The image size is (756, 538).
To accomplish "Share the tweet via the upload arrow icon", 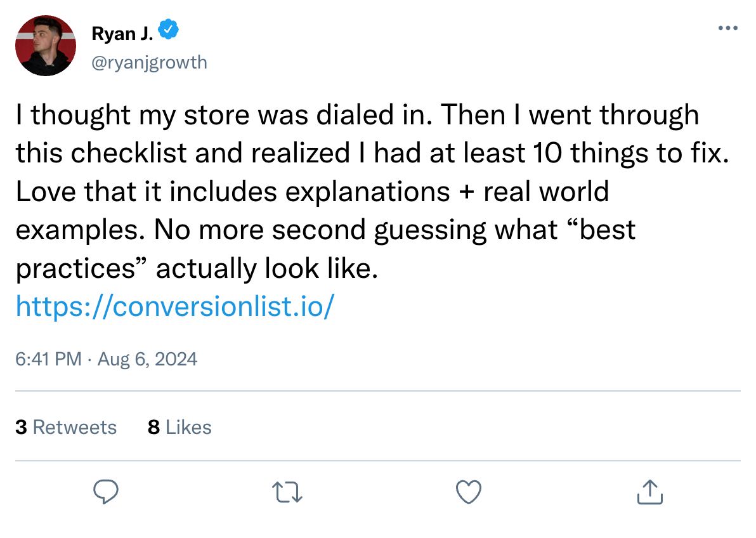I will [649, 492].
